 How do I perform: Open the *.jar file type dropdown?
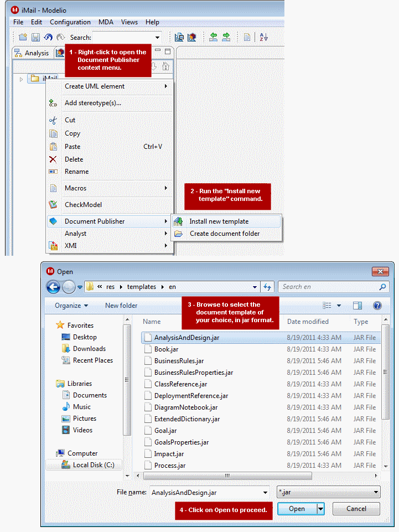pyautogui.click(x=328, y=492)
